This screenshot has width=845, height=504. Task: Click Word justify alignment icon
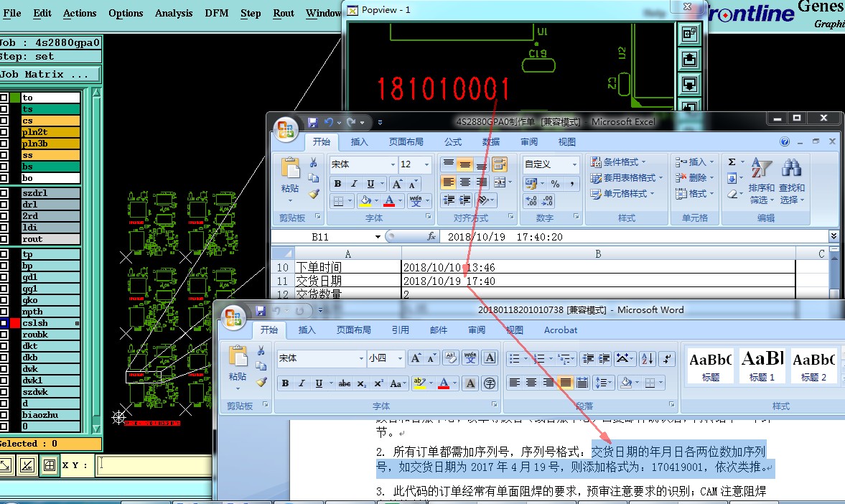(565, 383)
